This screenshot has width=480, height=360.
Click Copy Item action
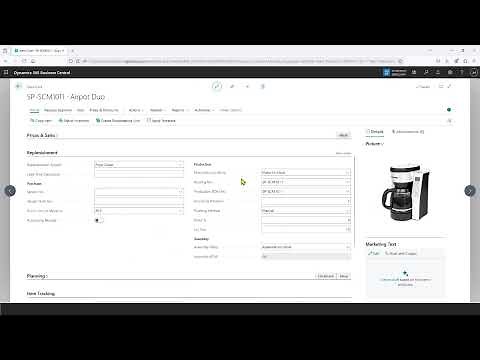41,121
